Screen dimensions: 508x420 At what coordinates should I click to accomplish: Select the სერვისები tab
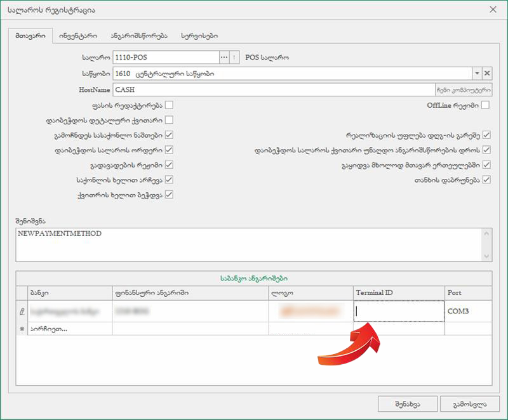click(x=199, y=36)
